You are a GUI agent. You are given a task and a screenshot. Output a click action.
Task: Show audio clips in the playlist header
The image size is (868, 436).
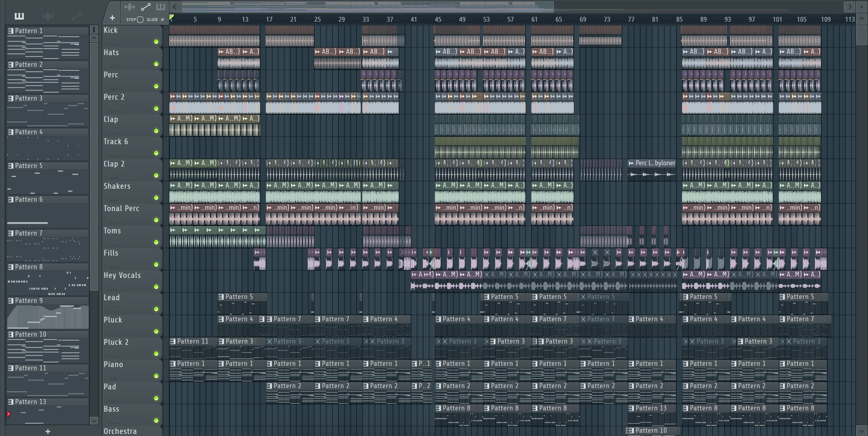pyautogui.click(x=129, y=7)
